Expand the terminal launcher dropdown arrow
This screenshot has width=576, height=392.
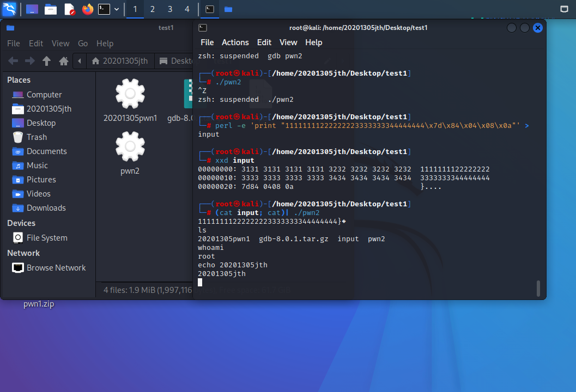coord(117,9)
